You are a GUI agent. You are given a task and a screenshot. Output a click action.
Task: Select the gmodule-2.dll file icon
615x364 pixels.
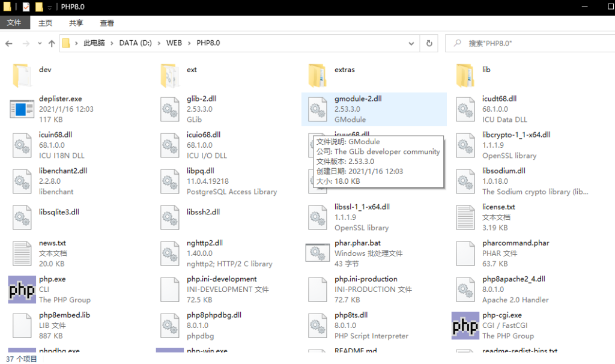coord(318,109)
